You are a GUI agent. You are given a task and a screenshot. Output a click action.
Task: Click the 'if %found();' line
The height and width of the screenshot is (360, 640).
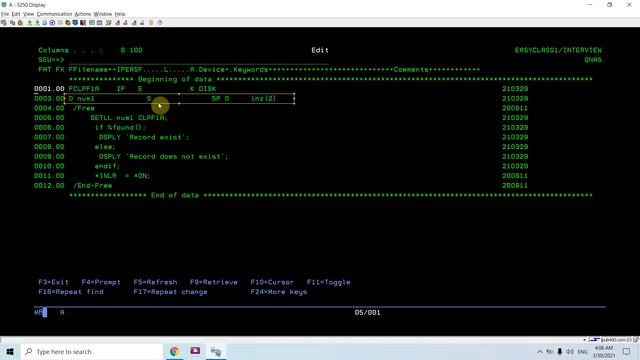point(120,127)
